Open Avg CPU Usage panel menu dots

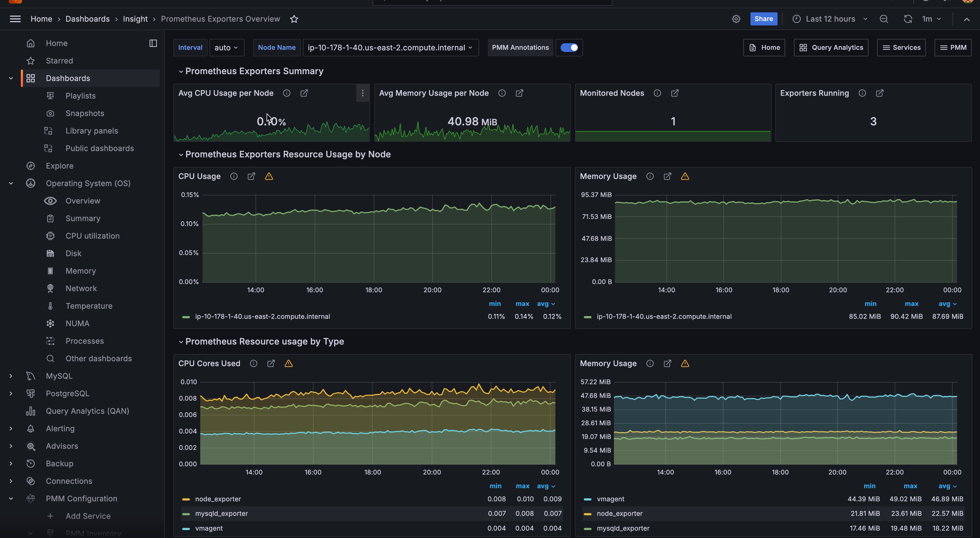tap(363, 93)
